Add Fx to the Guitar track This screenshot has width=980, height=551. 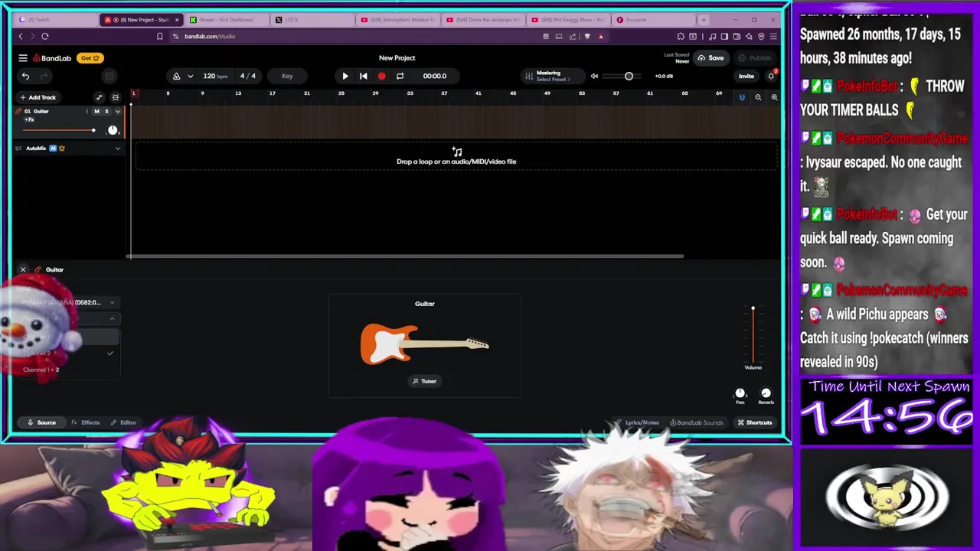(29, 120)
